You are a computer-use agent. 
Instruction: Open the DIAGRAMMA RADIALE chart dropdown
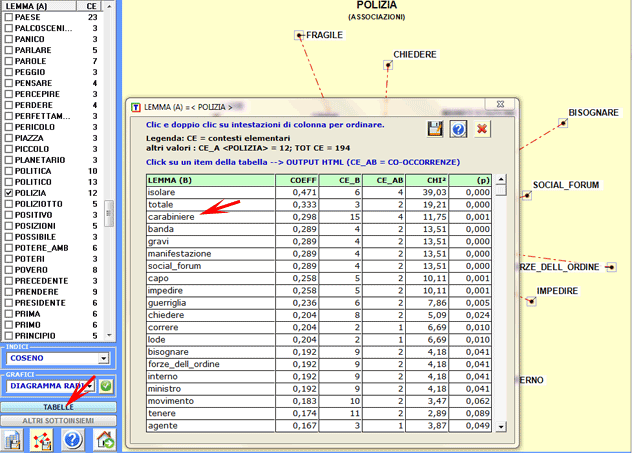pyautogui.click(x=91, y=386)
